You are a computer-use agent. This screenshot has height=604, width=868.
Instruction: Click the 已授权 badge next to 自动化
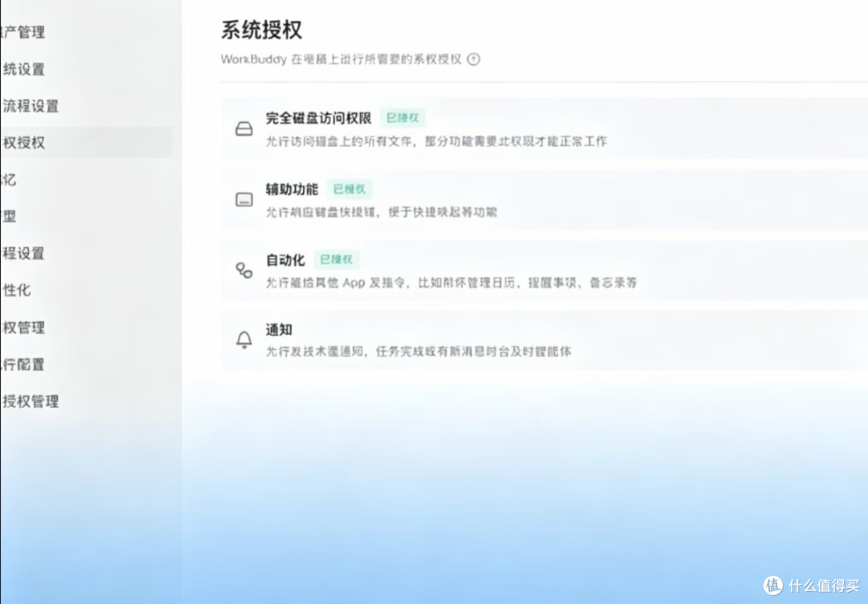(337, 259)
